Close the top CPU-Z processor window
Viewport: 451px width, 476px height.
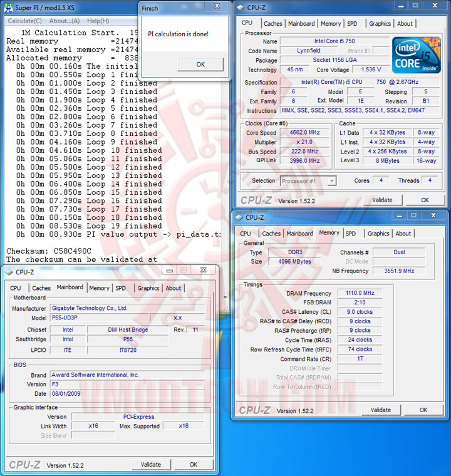(435, 6)
